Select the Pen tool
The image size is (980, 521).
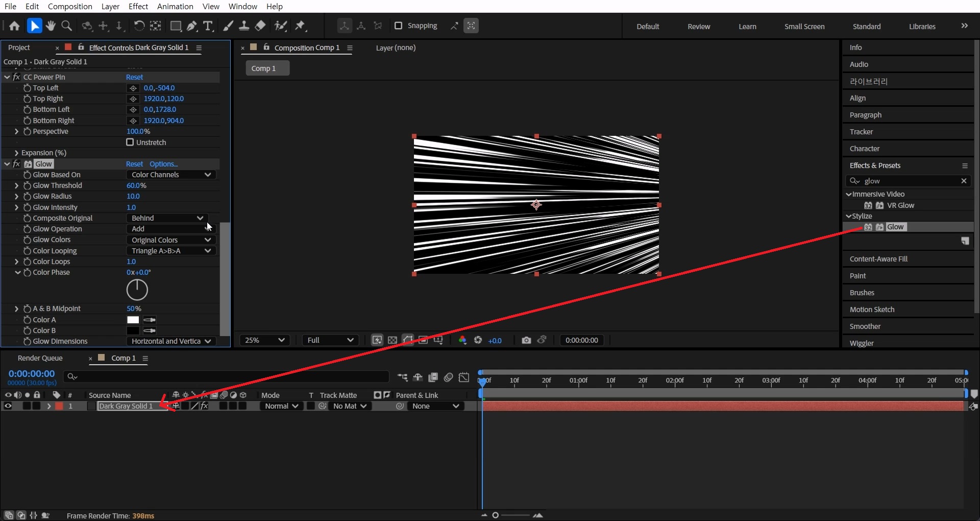point(192,26)
